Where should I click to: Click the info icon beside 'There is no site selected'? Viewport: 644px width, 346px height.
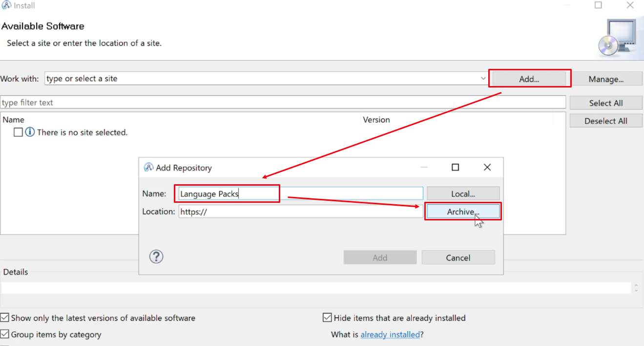click(x=30, y=132)
